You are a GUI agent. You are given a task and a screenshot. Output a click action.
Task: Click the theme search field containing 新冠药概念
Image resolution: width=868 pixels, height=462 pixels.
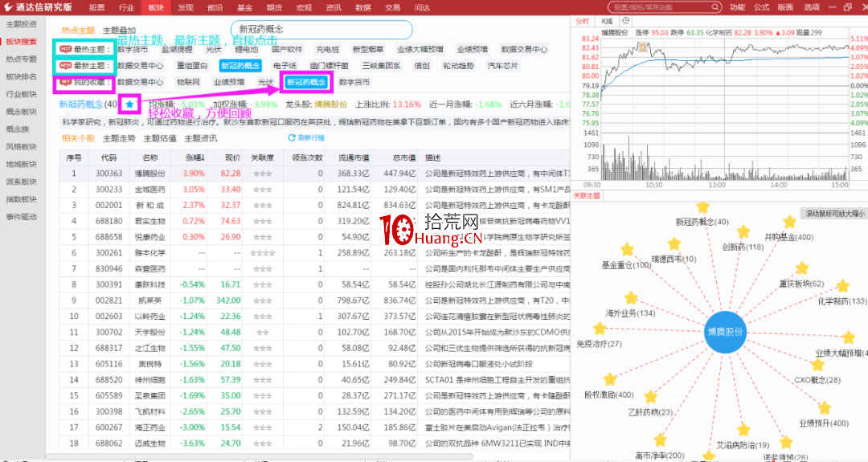click(321, 29)
